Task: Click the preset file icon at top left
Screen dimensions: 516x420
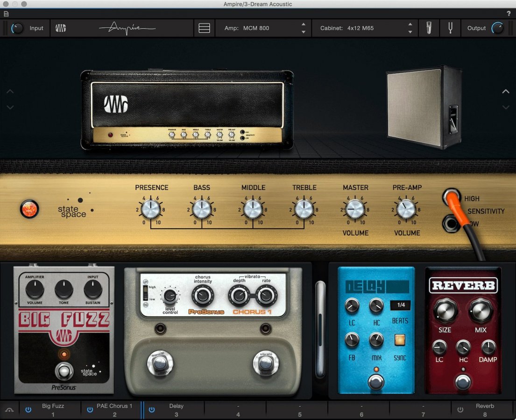Action: [x=6, y=14]
